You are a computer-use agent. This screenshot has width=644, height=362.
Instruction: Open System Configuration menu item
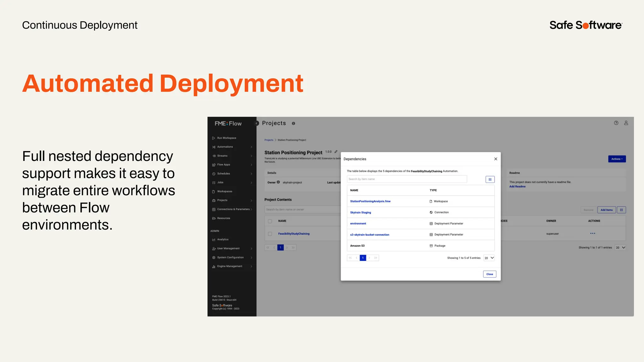pyautogui.click(x=230, y=257)
